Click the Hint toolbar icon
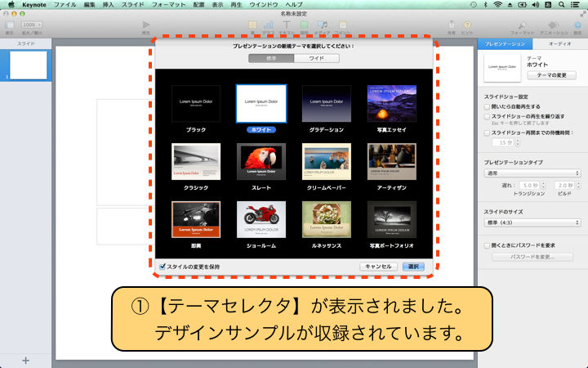 coord(467,25)
